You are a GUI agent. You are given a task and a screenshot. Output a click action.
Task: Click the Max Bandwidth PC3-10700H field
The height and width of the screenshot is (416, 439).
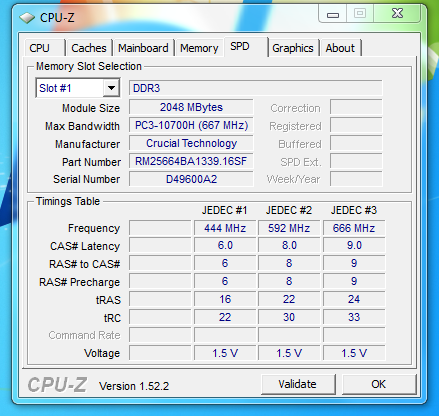(x=191, y=125)
